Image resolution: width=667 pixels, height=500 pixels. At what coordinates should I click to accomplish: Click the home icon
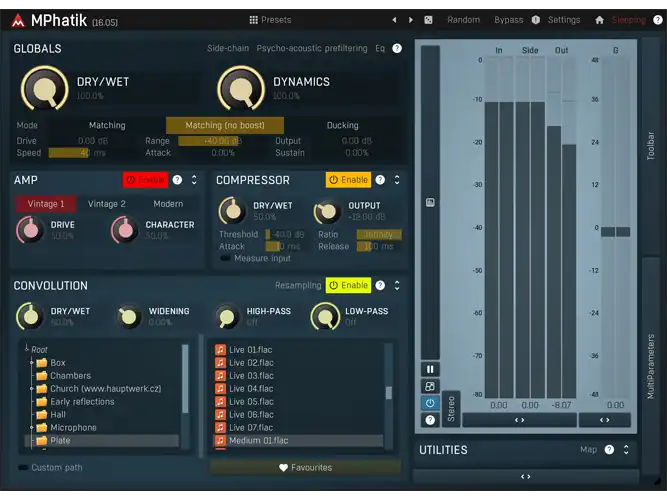599,20
